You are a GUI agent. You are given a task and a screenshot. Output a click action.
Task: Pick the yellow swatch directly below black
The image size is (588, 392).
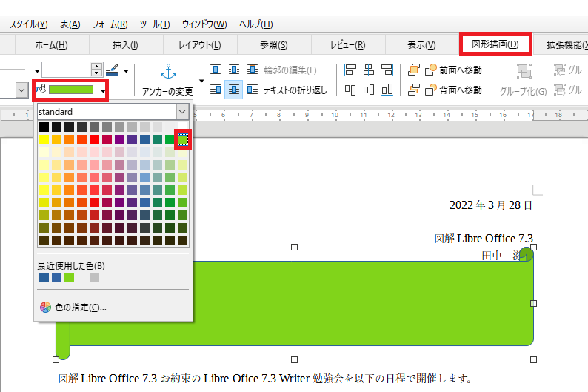pyautogui.click(x=44, y=139)
